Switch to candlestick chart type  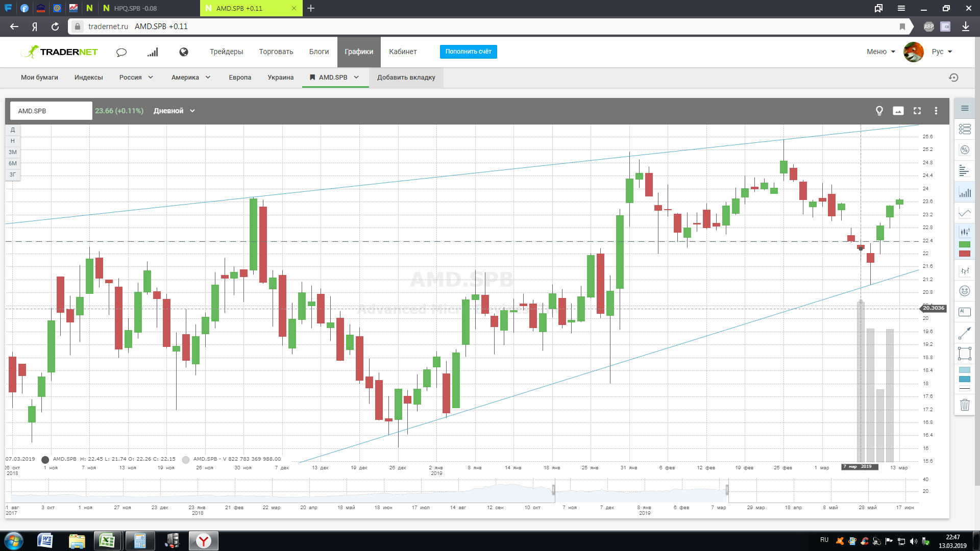coord(965,232)
